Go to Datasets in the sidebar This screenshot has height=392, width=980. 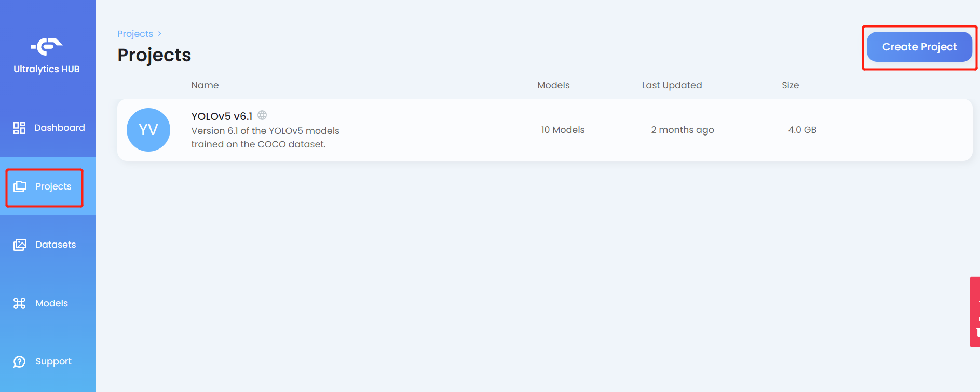click(48, 245)
